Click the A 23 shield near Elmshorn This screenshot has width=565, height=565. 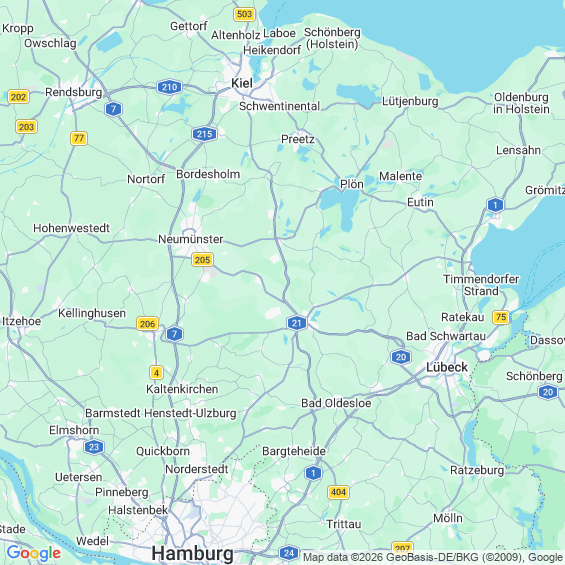coord(94,447)
